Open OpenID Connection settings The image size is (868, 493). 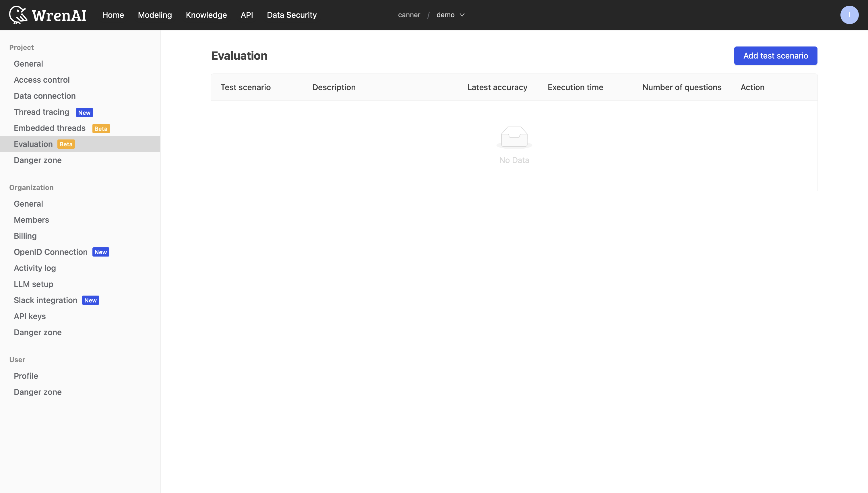51,252
